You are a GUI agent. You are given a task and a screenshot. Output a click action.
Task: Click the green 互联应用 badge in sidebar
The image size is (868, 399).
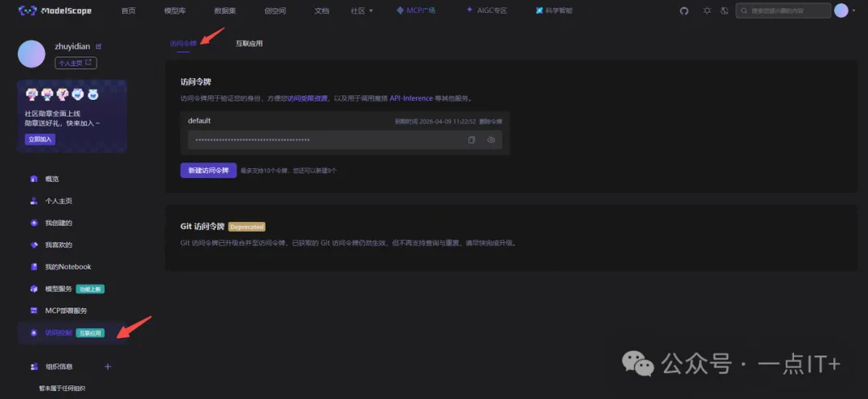tap(90, 333)
